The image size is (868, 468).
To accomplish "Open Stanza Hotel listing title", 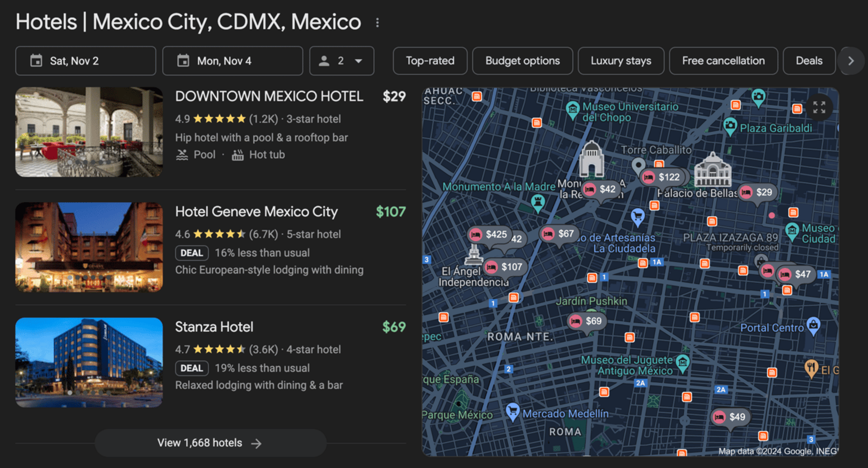I will 214,327.
